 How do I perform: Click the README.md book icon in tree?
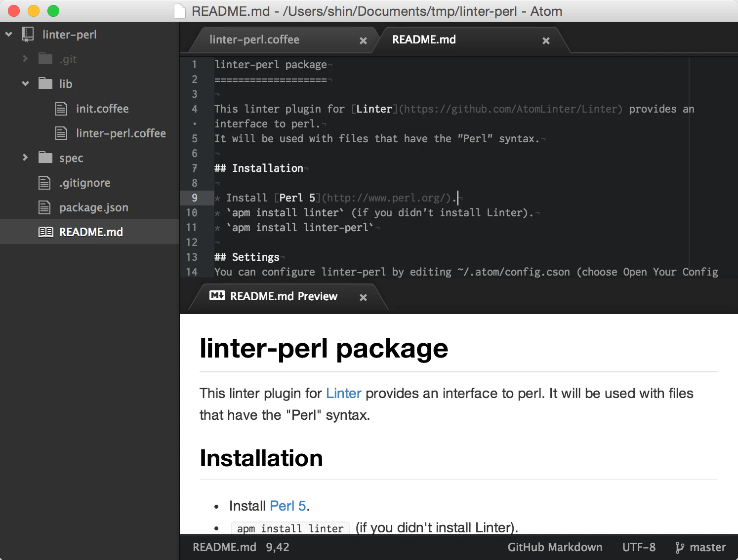click(46, 232)
